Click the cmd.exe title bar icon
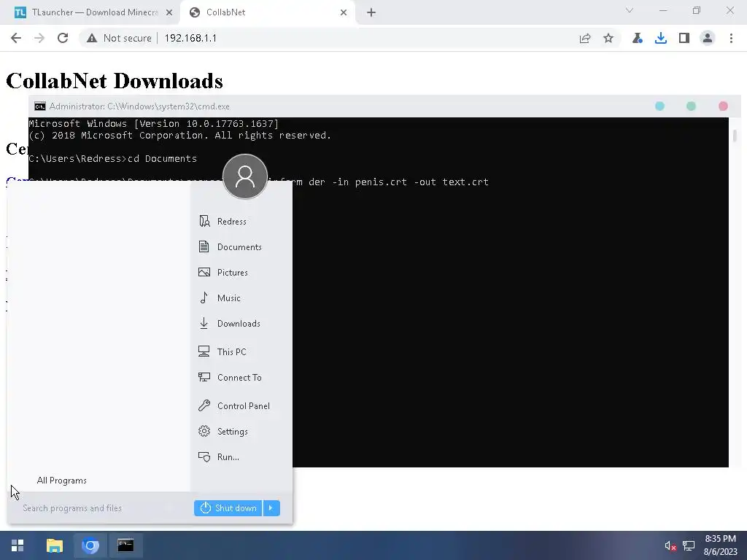Viewport: 747px width, 560px height. [40, 106]
